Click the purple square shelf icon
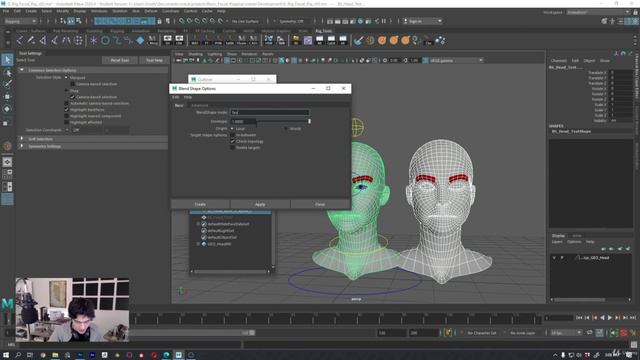 pyautogui.click(x=308, y=40)
